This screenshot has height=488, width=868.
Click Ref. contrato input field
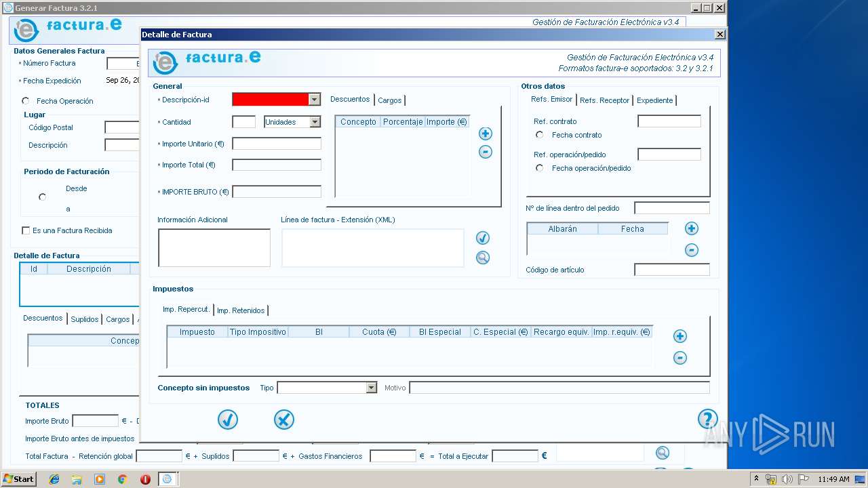click(x=669, y=121)
